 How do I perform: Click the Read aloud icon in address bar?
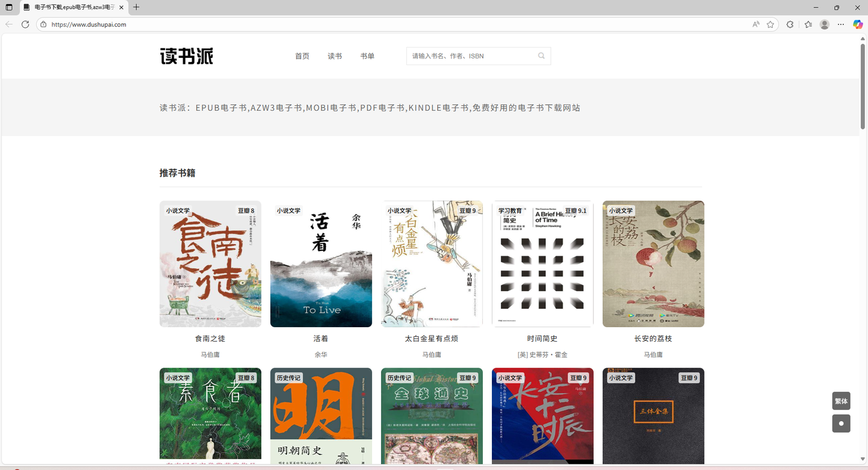tap(756, 24)
